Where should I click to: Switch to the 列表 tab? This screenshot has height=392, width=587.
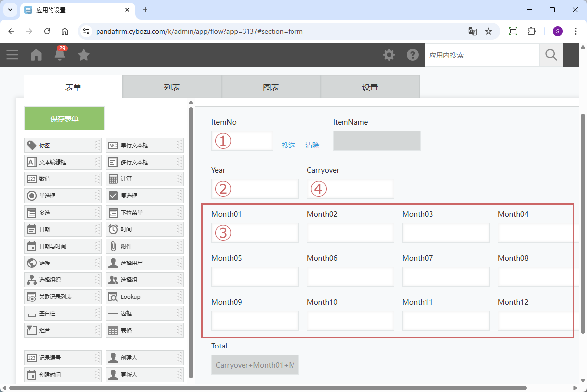[172, 87]
